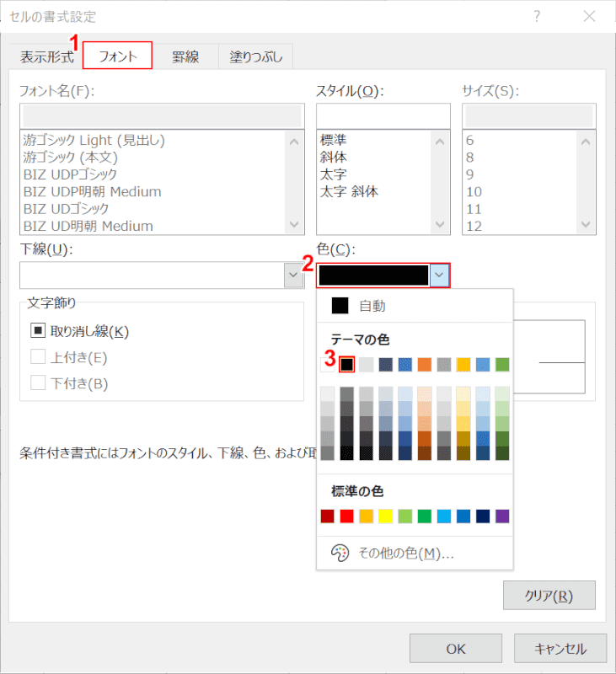Pick purple standard color
The image size is (616, 674).
pos(502,516)
